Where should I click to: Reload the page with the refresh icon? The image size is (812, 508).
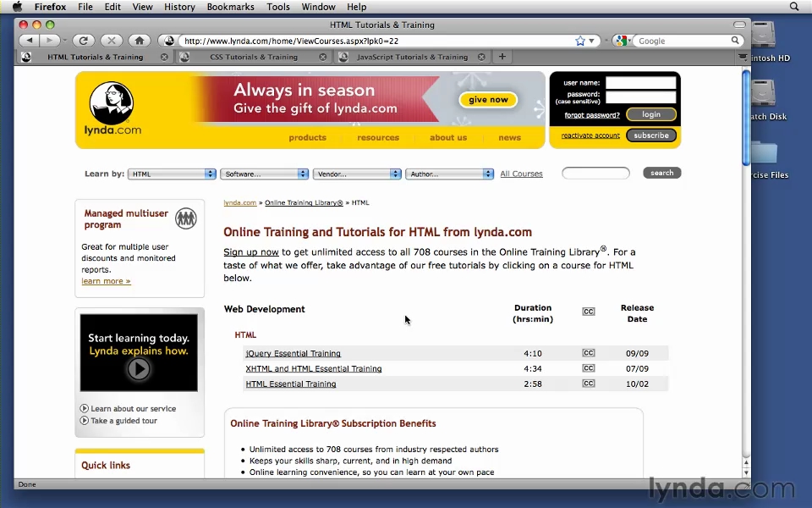pyautogui.click(x=83, y=40)
